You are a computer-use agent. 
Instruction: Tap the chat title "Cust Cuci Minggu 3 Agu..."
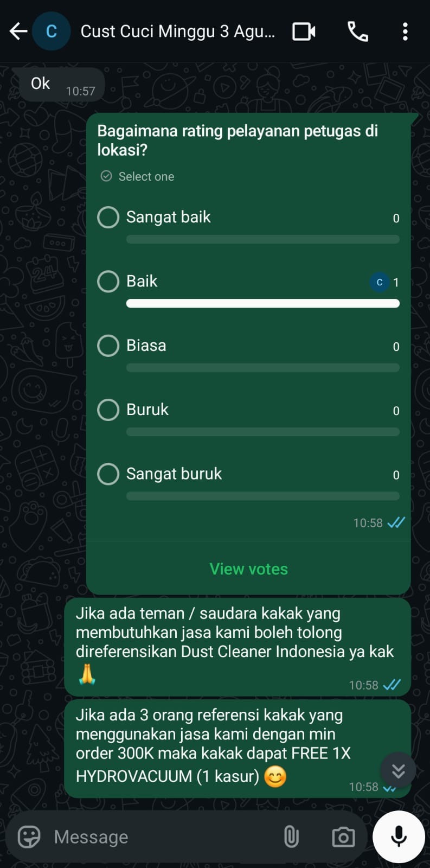click(177, 31)
